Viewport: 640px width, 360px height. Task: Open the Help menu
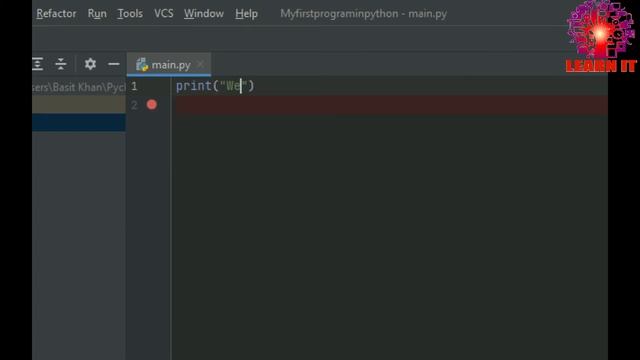(247, 13)
